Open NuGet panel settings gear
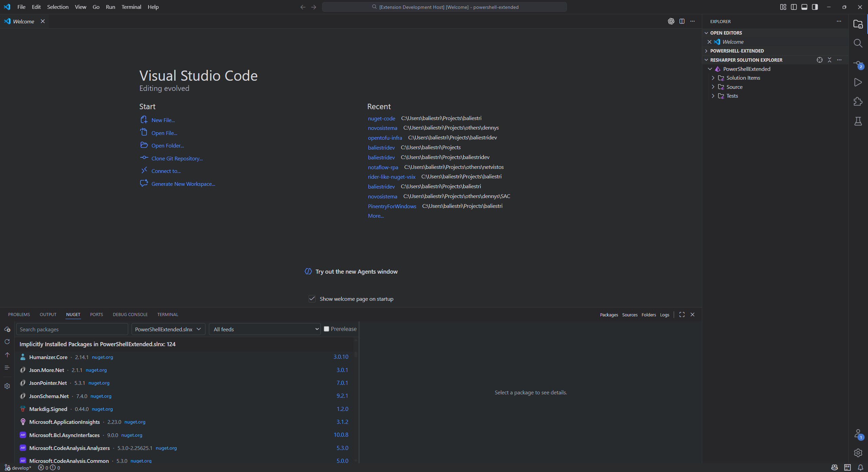 [7, 386]
